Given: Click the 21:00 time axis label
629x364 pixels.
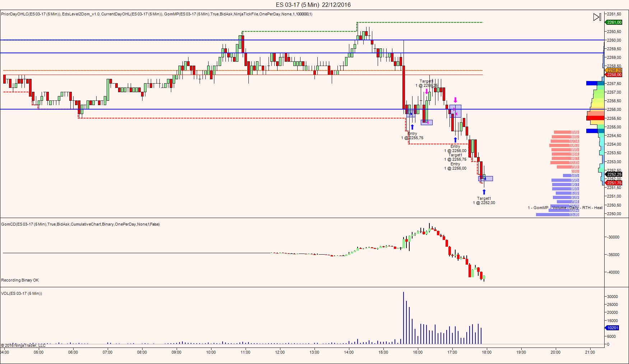Looking at the screenshot, I should [x=590, y=352].
